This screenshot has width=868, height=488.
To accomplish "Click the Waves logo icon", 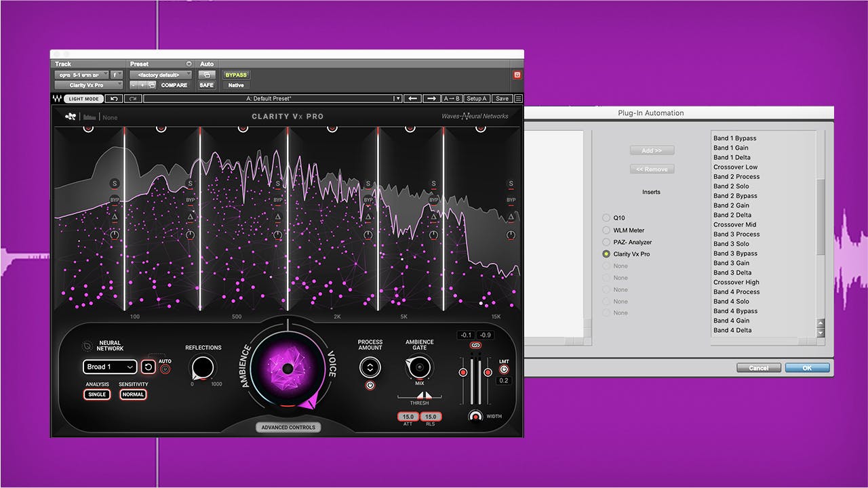I will 58,99.
